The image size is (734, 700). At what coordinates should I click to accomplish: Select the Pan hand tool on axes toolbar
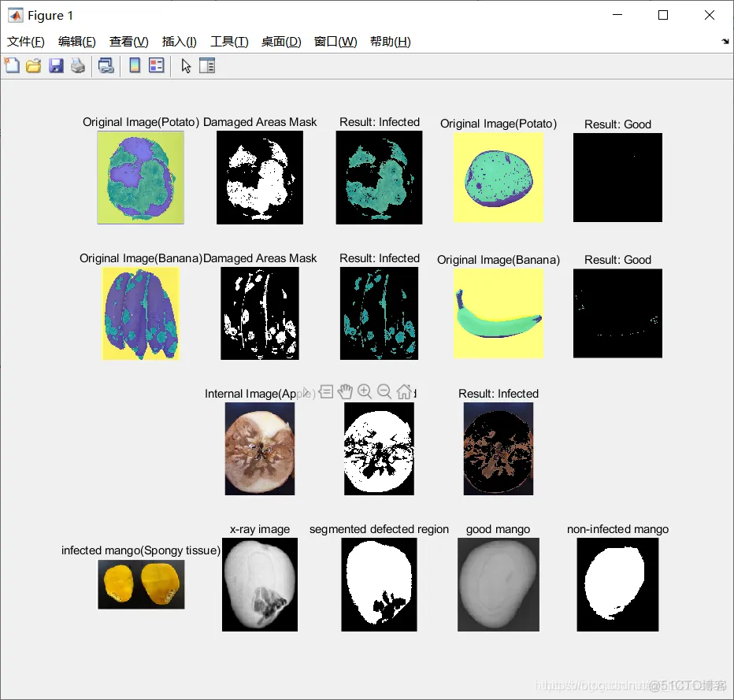coord(345,391)
